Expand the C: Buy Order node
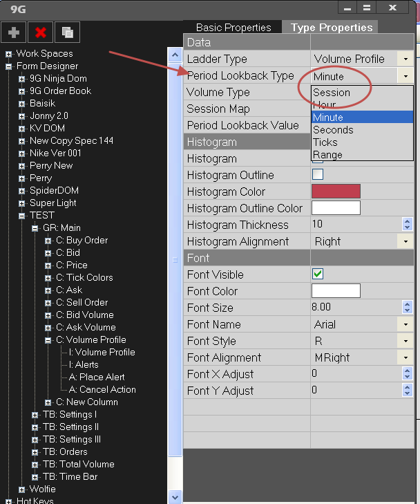Viewport: 420px width, 504px height. tap(48, 241)
